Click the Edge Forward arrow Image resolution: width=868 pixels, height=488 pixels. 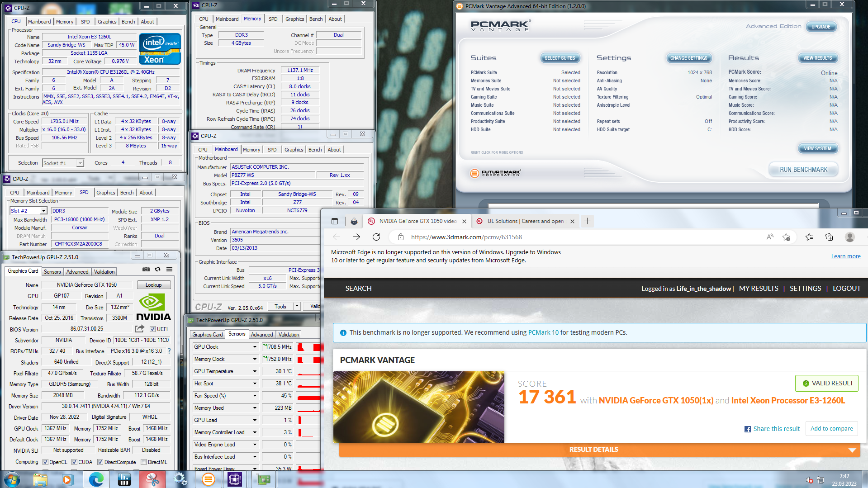[356, 237]
